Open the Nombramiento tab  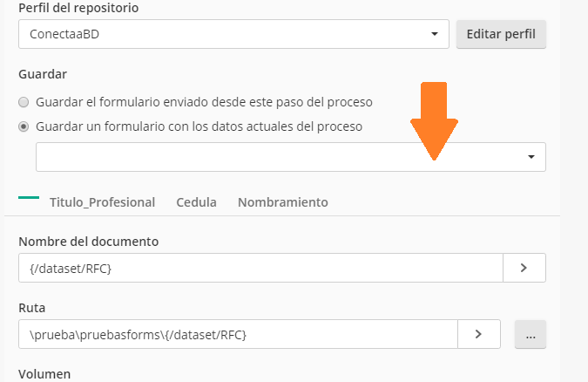click(283, 202)
